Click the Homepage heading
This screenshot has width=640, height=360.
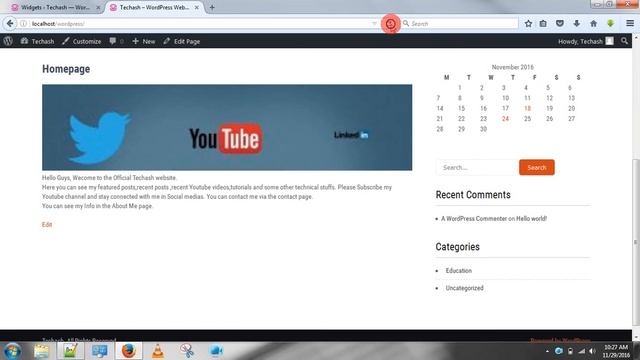66,69
